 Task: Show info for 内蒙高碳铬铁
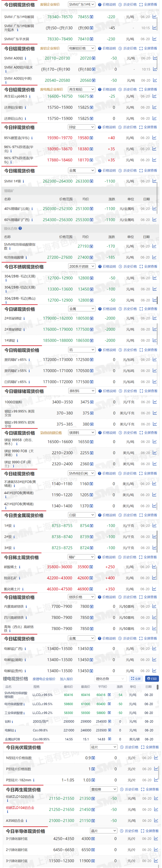click(26, 606)
